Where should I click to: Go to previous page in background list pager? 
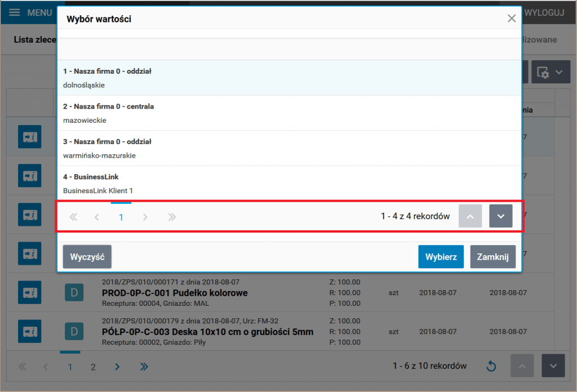tap(46, 367)
